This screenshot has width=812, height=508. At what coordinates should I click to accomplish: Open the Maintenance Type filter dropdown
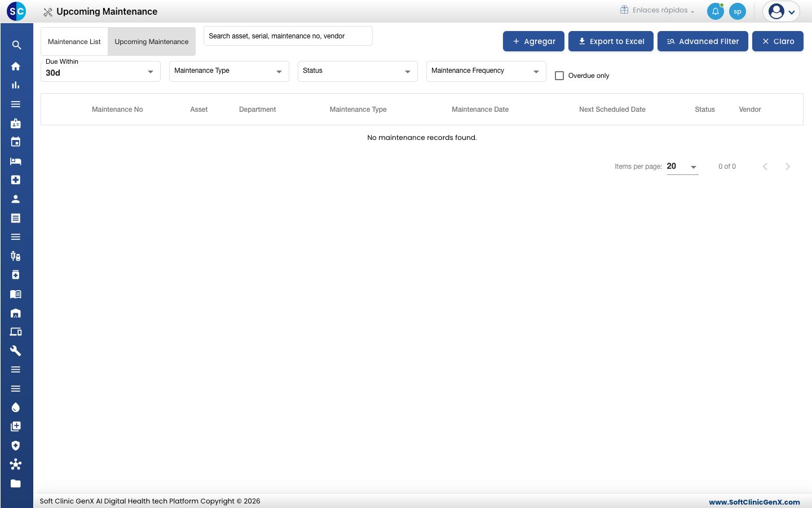(x=229, y=71)
